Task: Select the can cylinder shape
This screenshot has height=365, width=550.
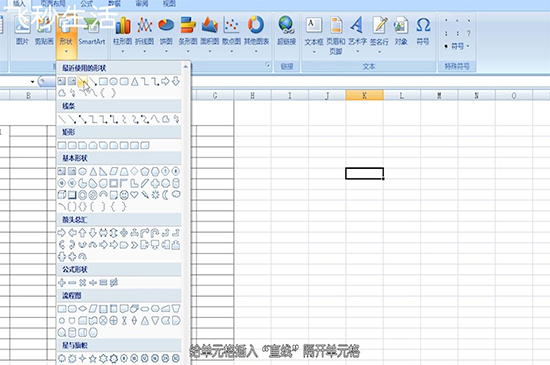Action: 176,183
